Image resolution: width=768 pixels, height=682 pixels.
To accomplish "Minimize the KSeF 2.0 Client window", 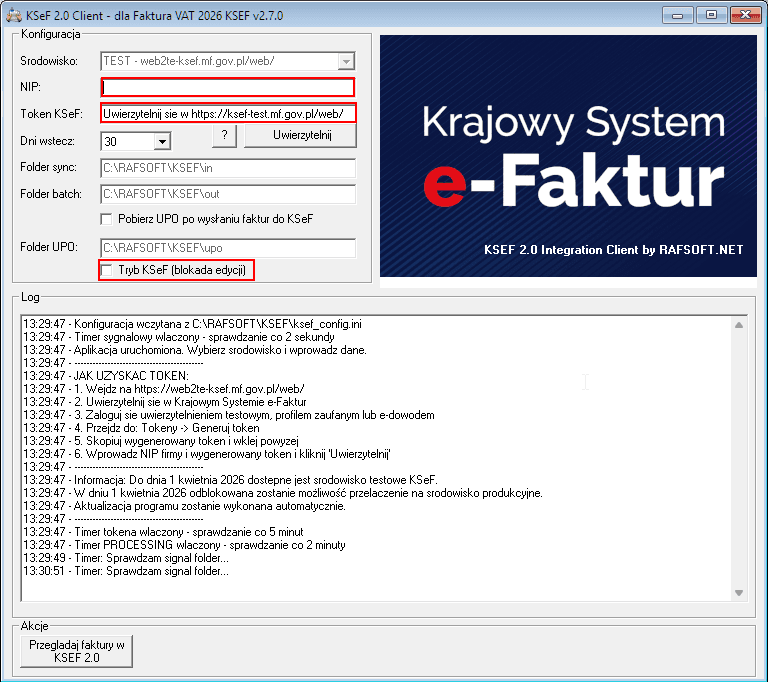I will [x=677, y=15].
